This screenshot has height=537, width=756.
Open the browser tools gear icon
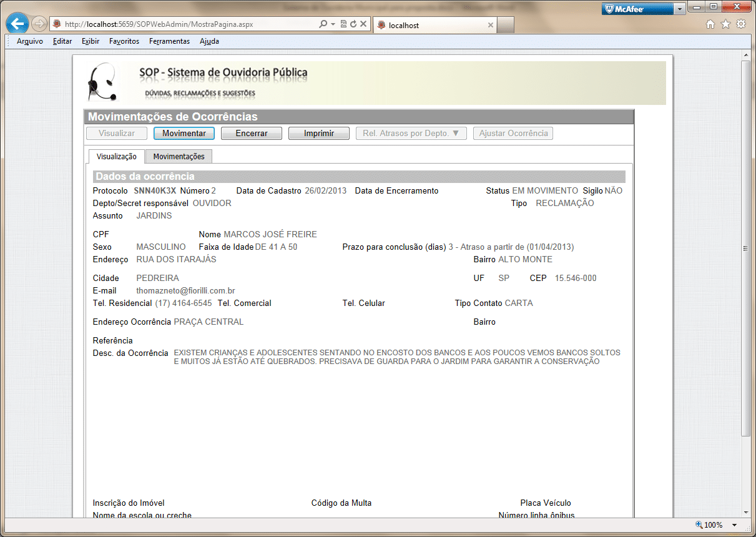pyautogui.click(x=741, y=24)
